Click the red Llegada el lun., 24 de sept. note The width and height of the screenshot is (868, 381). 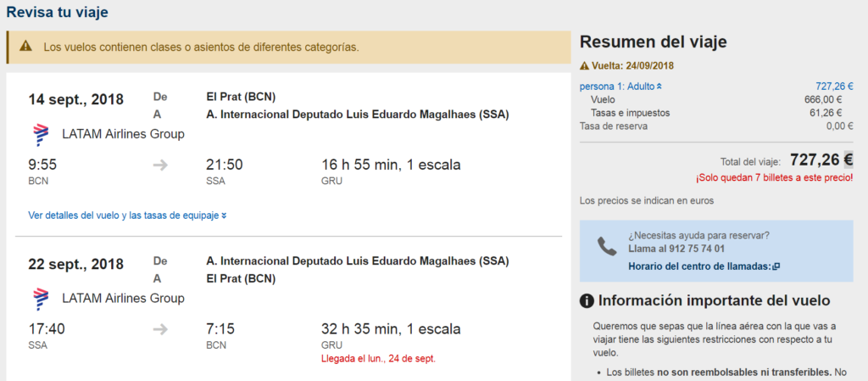379,358
